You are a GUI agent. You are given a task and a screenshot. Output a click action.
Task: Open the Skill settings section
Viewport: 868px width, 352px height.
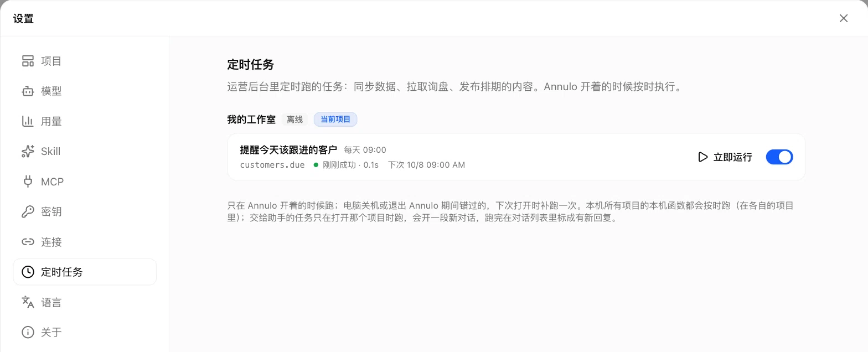tap(85, 152)
